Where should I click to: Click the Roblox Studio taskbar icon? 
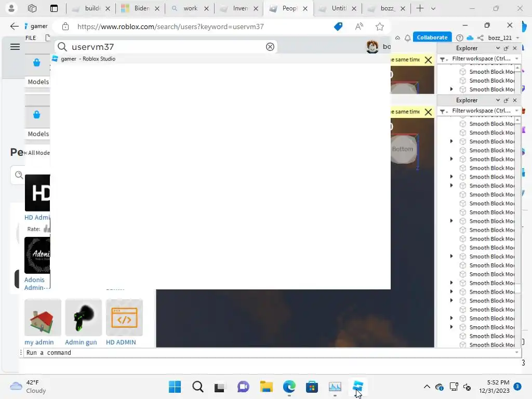(x=357, y=387)
